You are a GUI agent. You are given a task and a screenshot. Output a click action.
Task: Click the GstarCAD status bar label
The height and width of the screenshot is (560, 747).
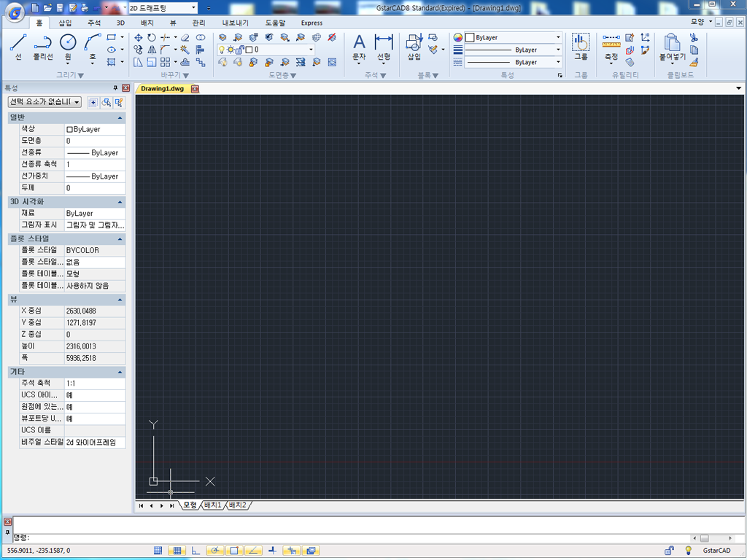(x=716, y=551)
